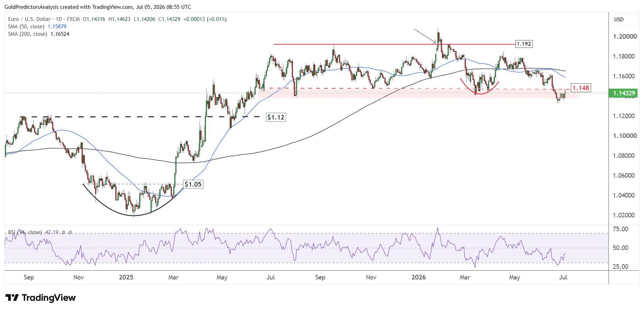Click the SMA 50 value 1.15879
This screenshot has width=644, height=311.
(x=57, y=27)
